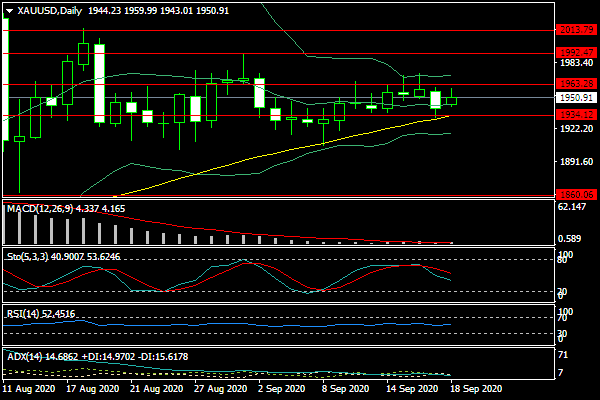Select the 1992.47 red price label

(x=576, y=51)
